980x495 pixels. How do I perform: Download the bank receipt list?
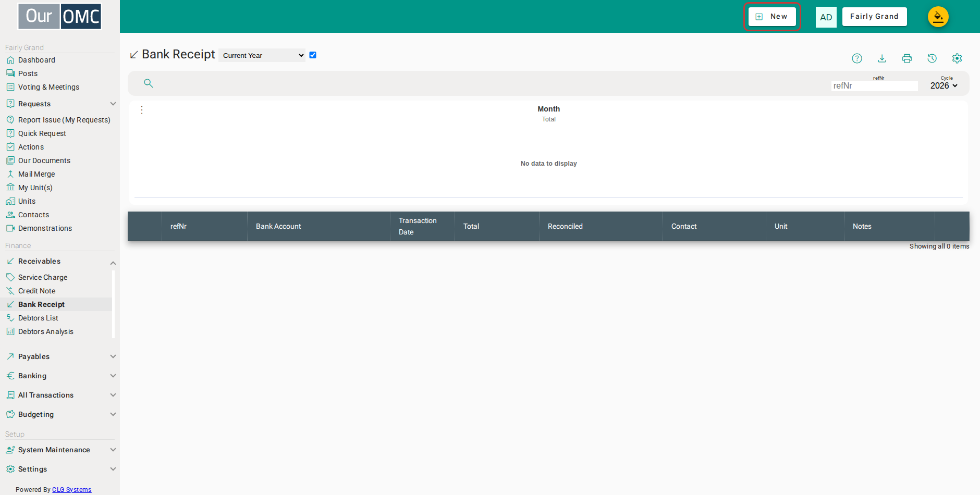(x=882, y=58)
